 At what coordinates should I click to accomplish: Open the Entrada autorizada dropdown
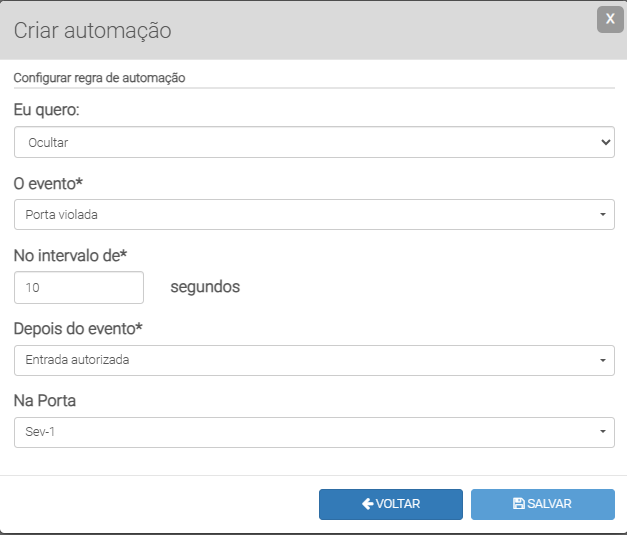(300, 360)
